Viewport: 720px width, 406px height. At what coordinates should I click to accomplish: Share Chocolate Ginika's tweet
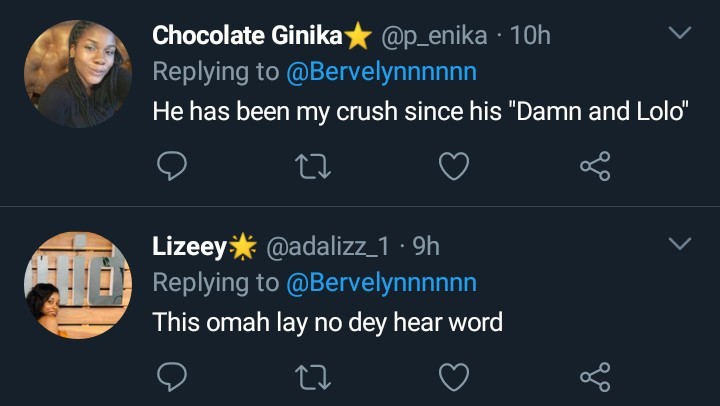(x=595, y=167)
